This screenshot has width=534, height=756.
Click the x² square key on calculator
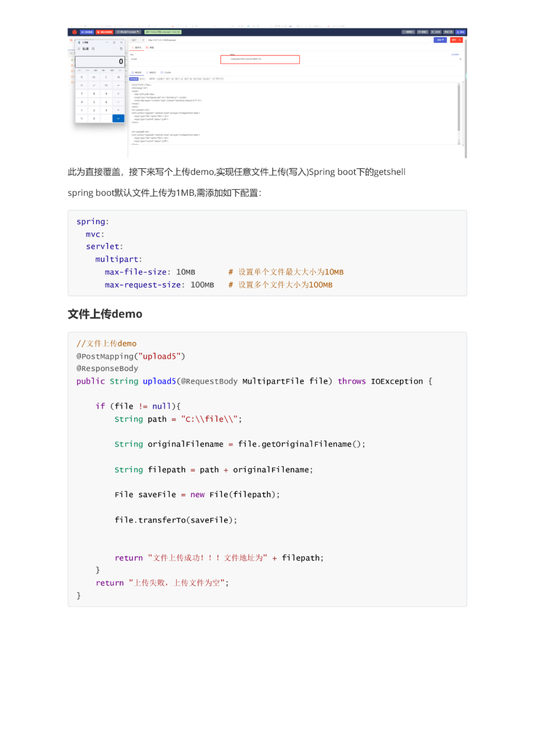pyautogui.click(x=94, y=85)
